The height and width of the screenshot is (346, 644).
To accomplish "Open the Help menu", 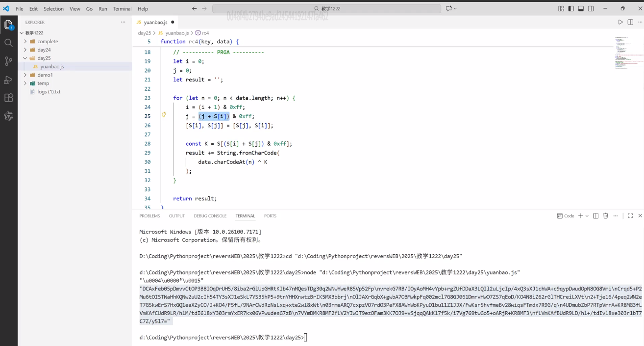I will point(143,8).
